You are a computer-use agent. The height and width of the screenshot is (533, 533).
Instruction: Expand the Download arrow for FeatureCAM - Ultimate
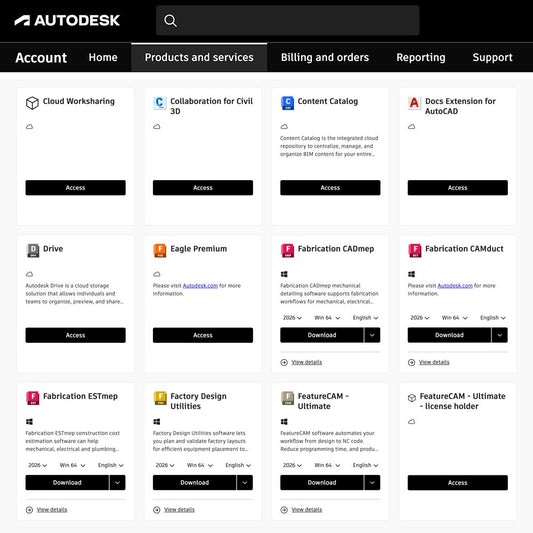372,483
